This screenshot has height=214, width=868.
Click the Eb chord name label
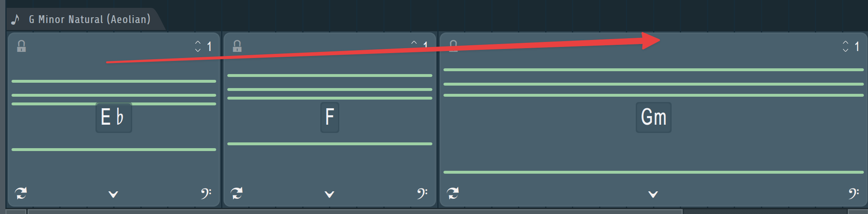(x=114, y=117)
